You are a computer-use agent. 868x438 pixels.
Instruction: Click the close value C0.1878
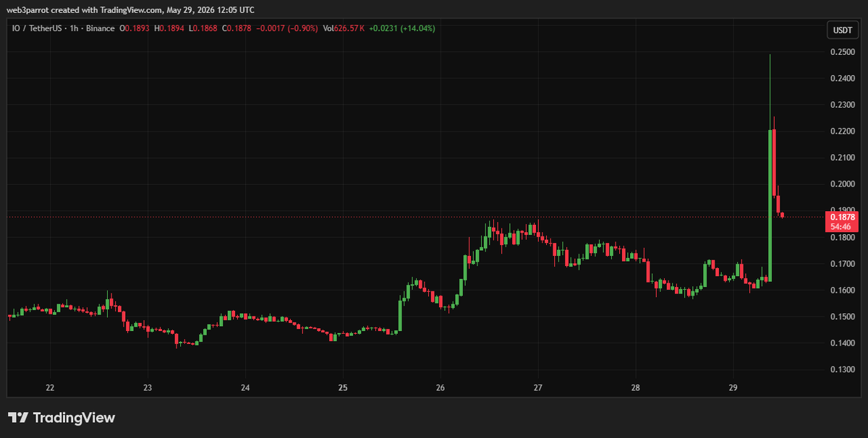(237, 28)
